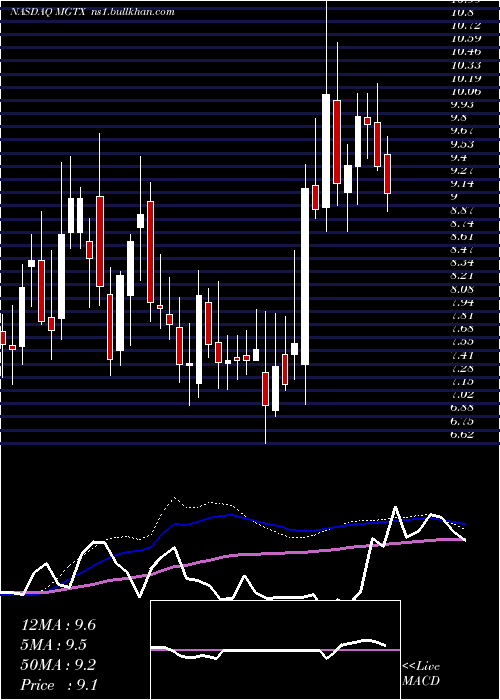Click the 10.06 price axis label
The width and height of the screenshot is (500, 700).
(466, 92)
